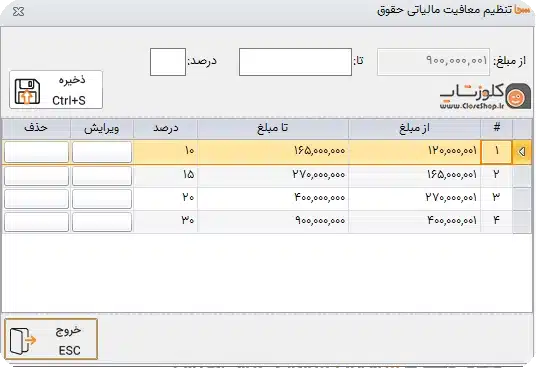Click row number ۳ cell
The image size is (536, 368).
click(496, 199)
